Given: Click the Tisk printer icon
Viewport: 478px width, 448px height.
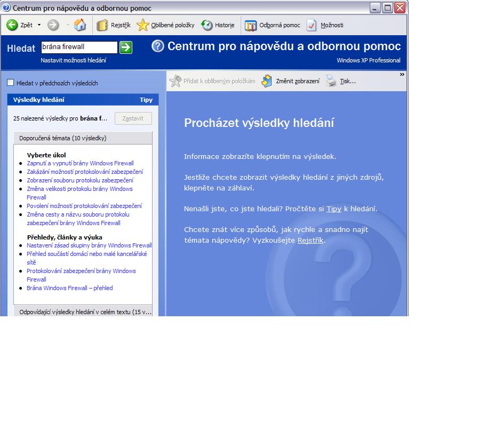Looking at the screenshot, I should [x=331, y=81].
